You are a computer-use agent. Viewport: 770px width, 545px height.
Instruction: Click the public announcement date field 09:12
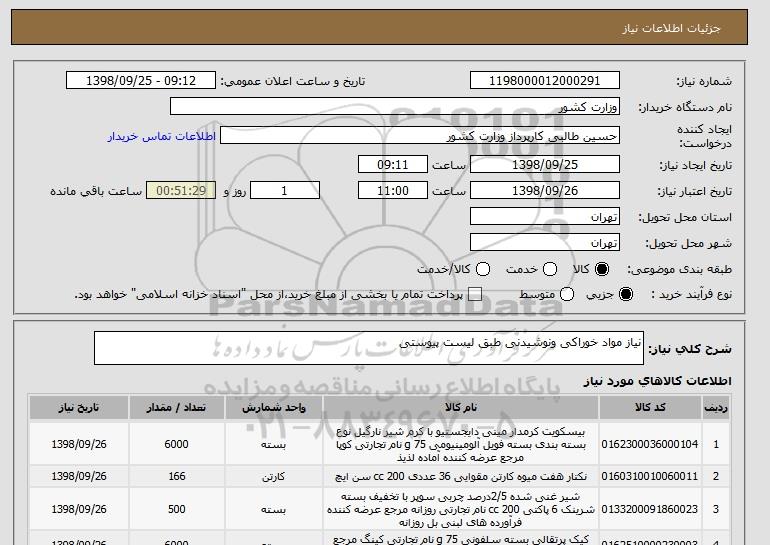pos(141,81)
